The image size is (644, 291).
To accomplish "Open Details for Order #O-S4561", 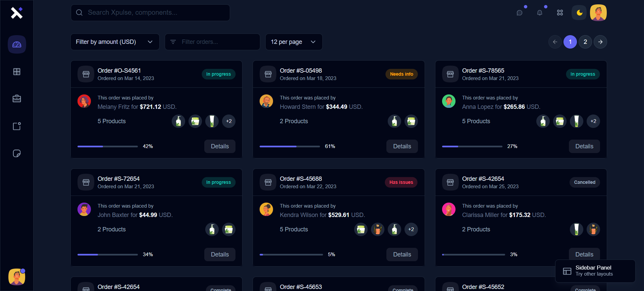I will point(220,146).
